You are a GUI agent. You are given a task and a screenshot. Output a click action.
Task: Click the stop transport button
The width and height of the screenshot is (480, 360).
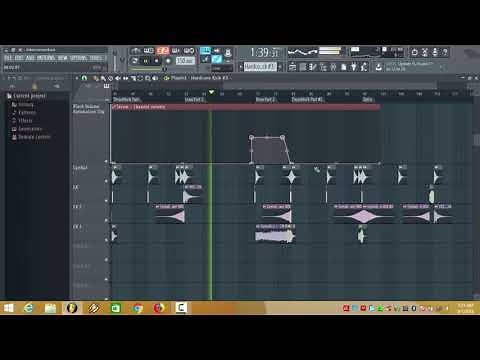point(157,61)
